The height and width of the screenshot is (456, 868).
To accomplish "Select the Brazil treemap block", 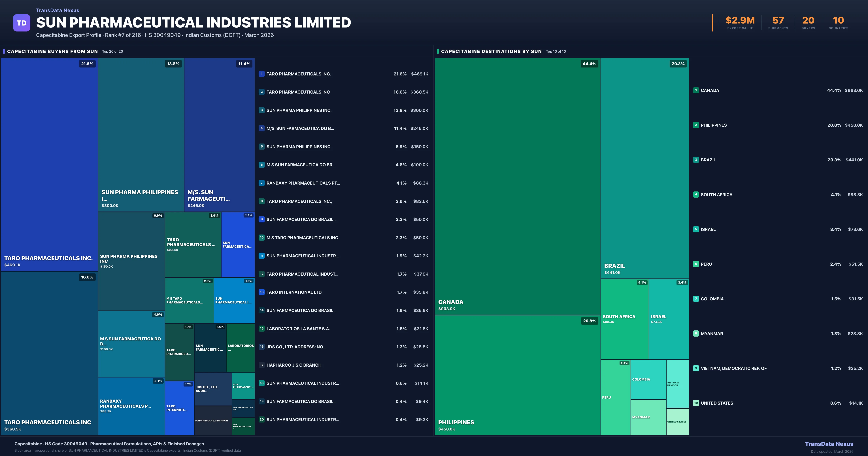I will 645,169.
